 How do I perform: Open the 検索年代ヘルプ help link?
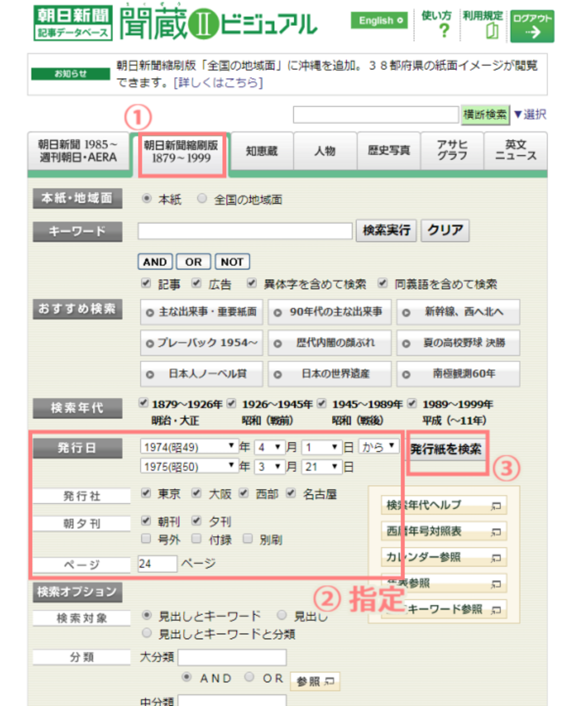[444, 505]
